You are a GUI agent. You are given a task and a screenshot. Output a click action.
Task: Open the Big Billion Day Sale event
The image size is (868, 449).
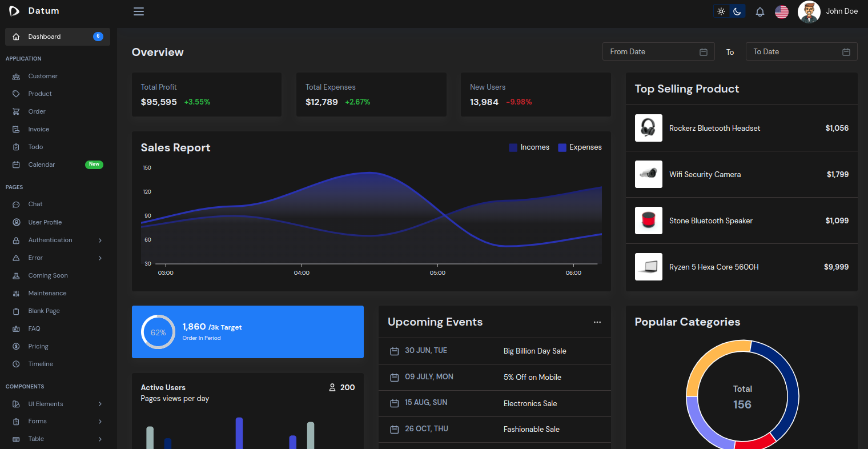coord(535,351)
